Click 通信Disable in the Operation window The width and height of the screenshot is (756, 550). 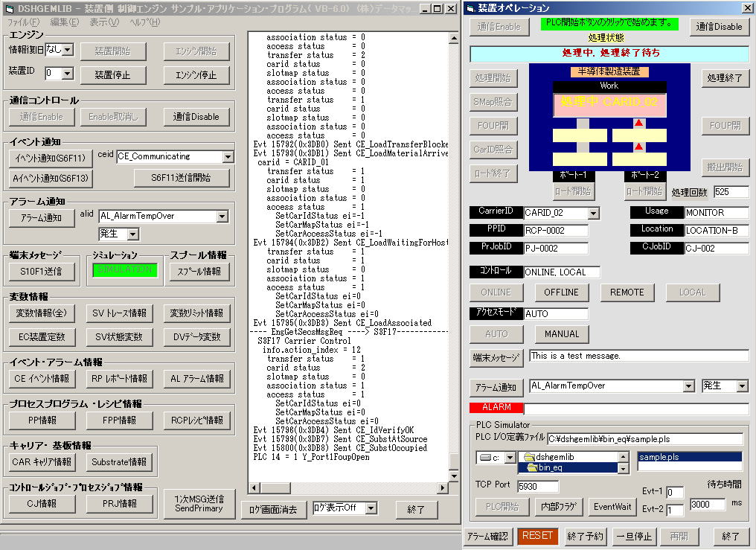719,27
